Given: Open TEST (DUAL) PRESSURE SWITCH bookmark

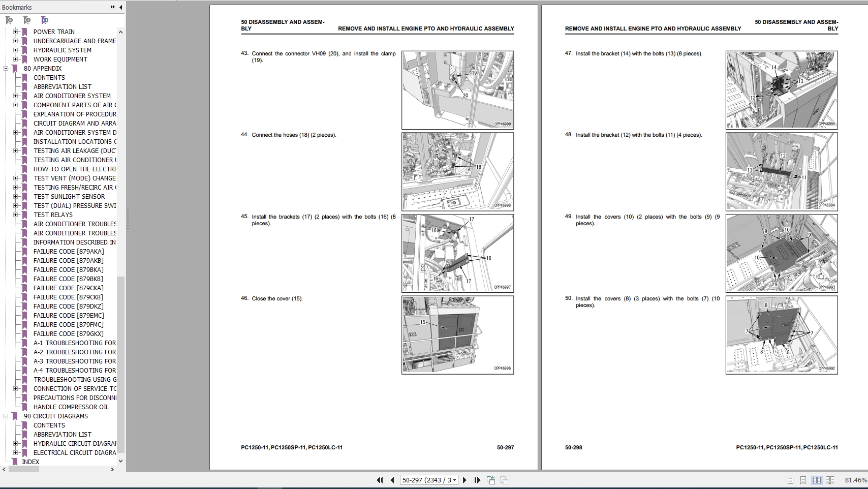Looking at the screenshot, I should tap(75, 205).
